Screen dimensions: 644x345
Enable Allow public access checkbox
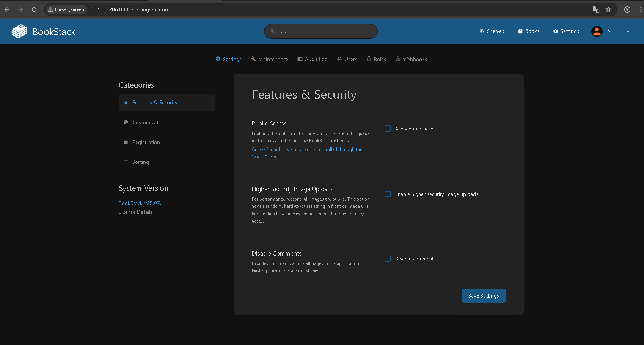point(388,129)
